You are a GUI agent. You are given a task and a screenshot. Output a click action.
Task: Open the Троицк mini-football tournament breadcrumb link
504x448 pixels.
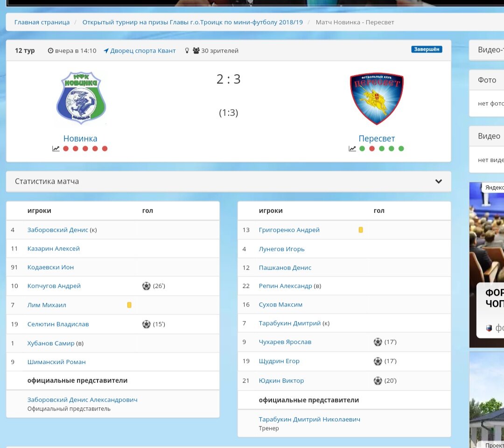coord(193,22)
